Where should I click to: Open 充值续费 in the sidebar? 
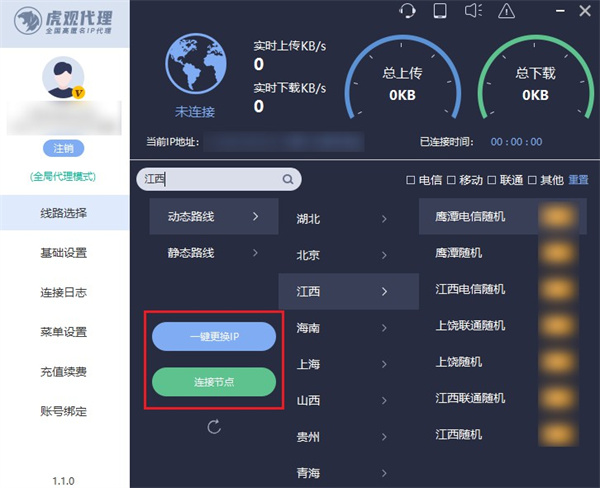click(64, 372)
